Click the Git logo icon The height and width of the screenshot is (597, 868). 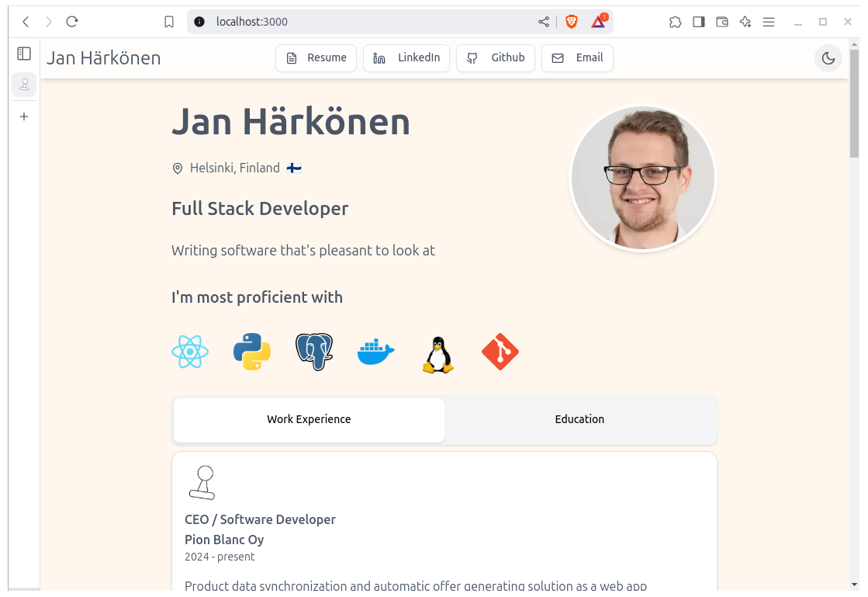point(500,352)
